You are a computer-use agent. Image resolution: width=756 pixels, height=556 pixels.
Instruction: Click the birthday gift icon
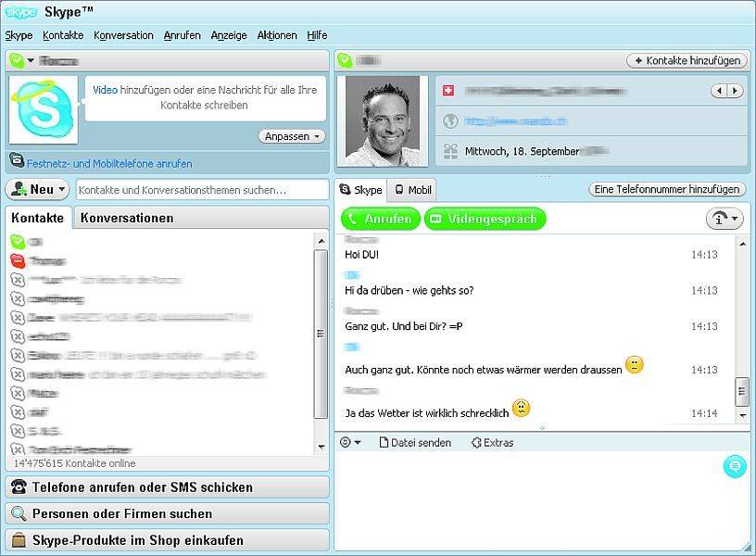tap(450, 151)
